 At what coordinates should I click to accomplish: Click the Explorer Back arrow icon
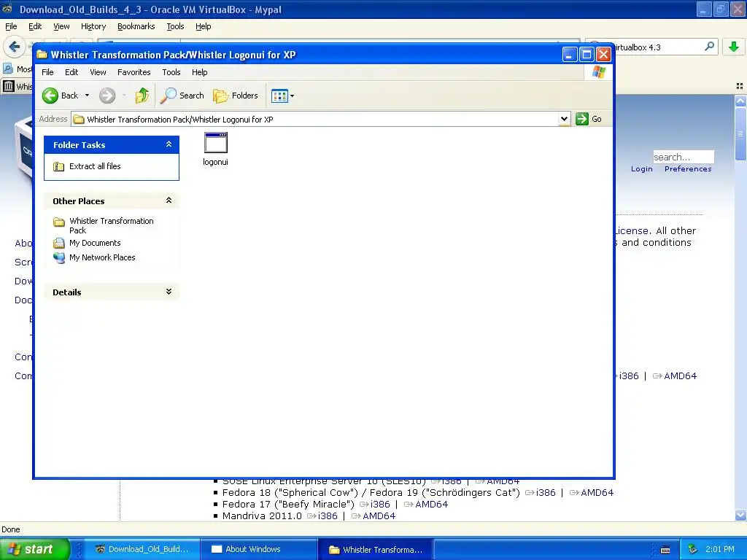[50, 96]
